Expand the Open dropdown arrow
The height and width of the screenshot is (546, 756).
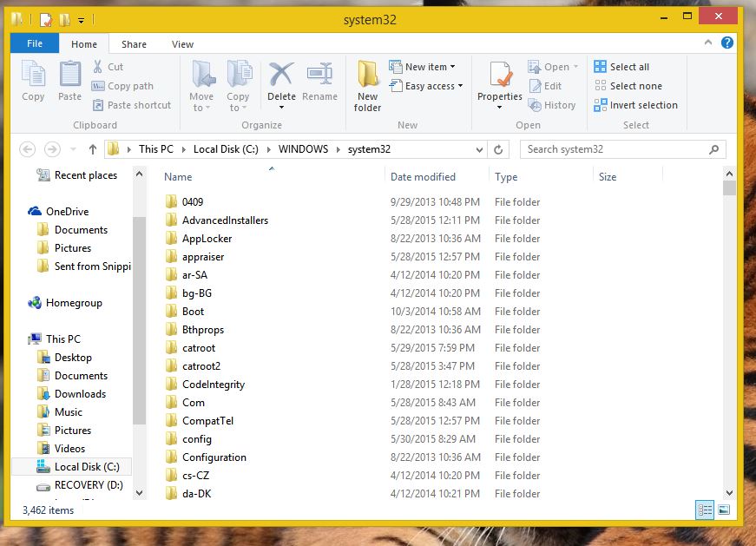coord(575,67)
